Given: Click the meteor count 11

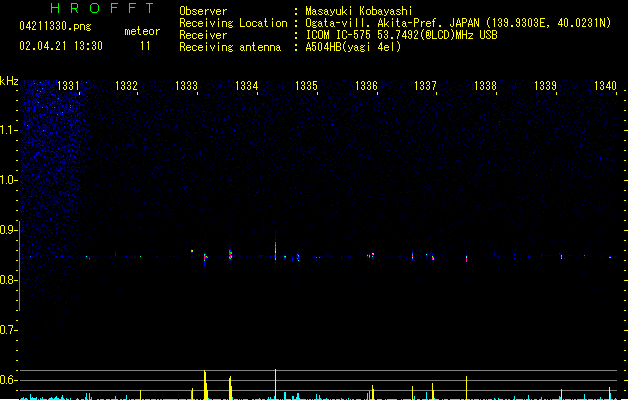Looking at the screenshot, I should tap(145, 46).
